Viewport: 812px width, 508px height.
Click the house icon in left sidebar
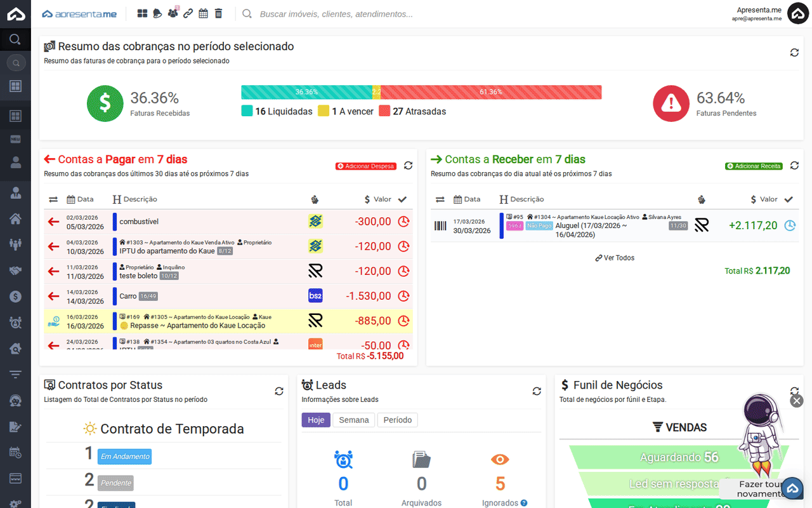(15, 219)
